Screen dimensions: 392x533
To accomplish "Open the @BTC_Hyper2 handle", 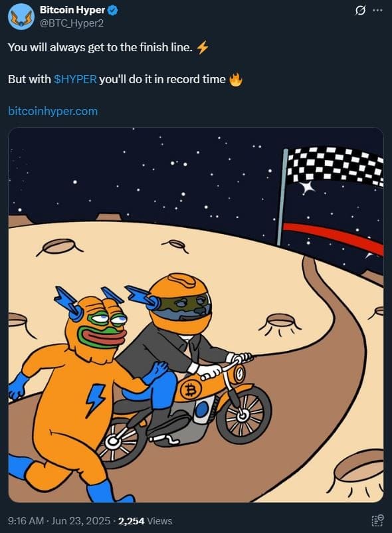I will (72, 23).
